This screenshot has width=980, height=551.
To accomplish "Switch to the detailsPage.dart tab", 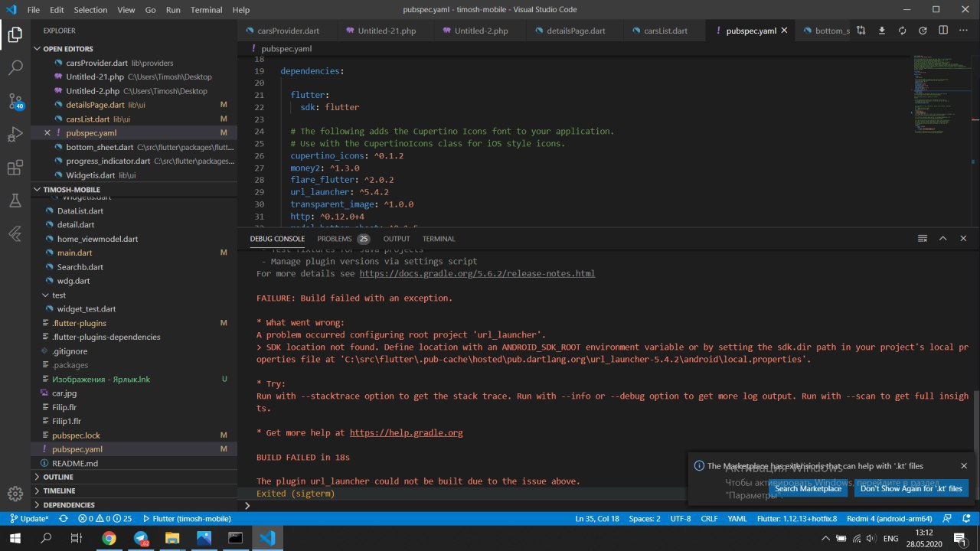I will point(575,31).
